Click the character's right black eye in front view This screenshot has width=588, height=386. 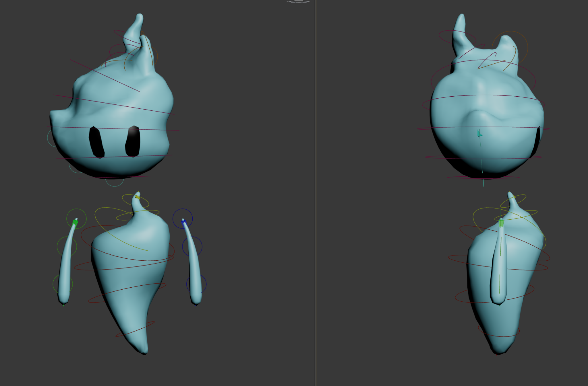click(x=133, y=141)
